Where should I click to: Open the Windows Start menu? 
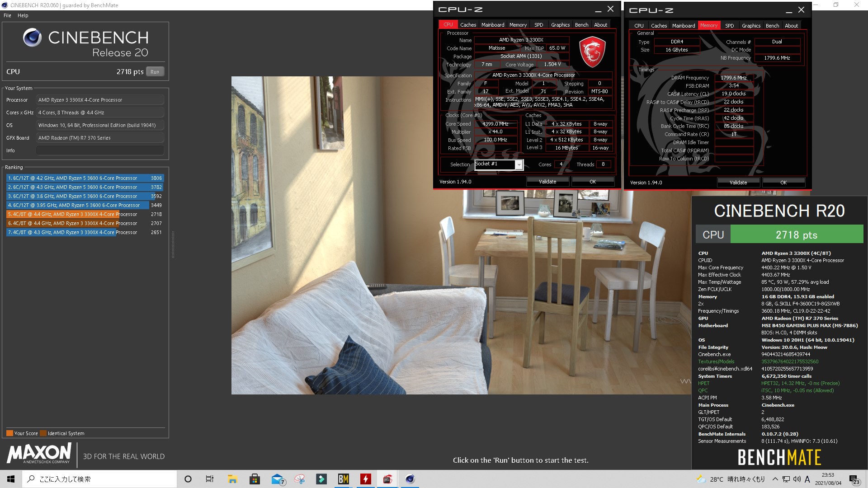coord(11,479)
